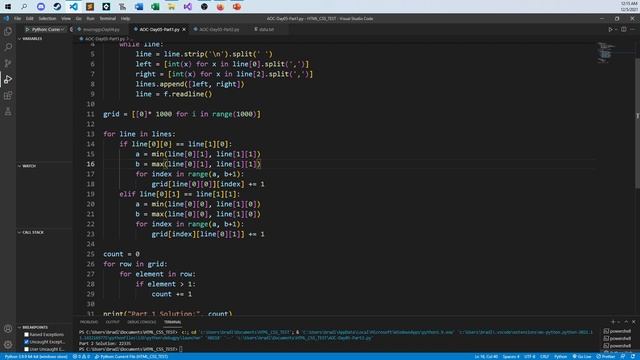The height and width of the screenshot is (360, 640).
Task: Click the Ln 16, Col 40 status item
Action: pos(486,357)
